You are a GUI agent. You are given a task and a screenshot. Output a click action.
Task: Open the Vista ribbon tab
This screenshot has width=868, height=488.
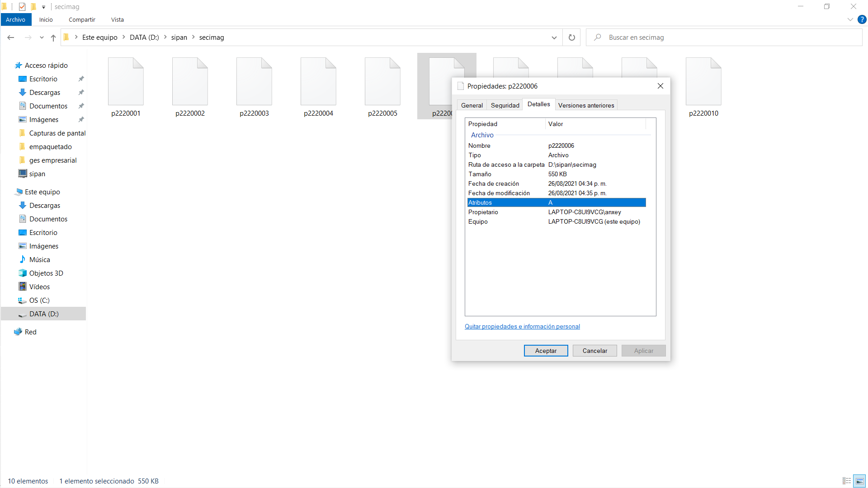(x=117, y=19)
